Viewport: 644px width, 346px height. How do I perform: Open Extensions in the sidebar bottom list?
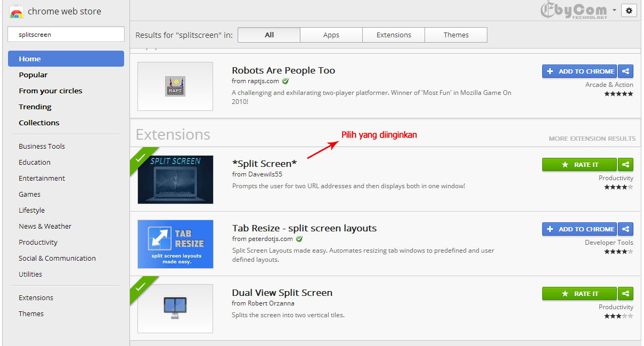[36, 297]
